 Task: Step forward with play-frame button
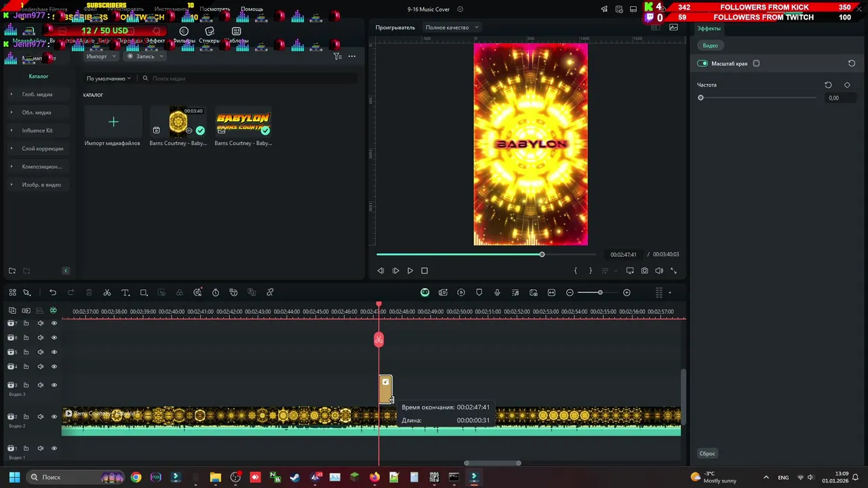(395, 270)
